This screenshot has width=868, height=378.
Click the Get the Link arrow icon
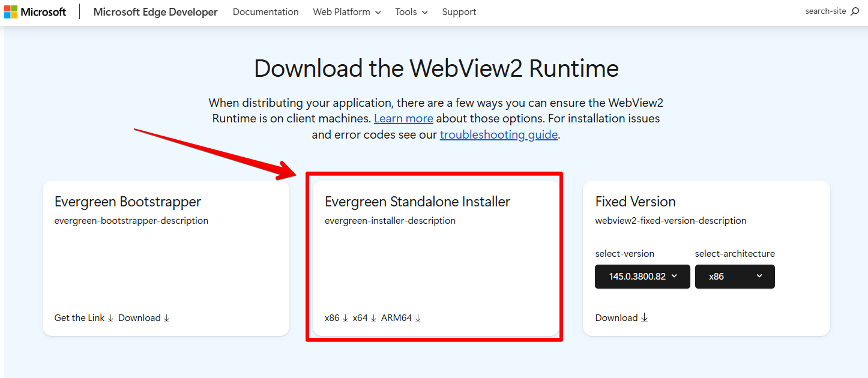point(110,319)
